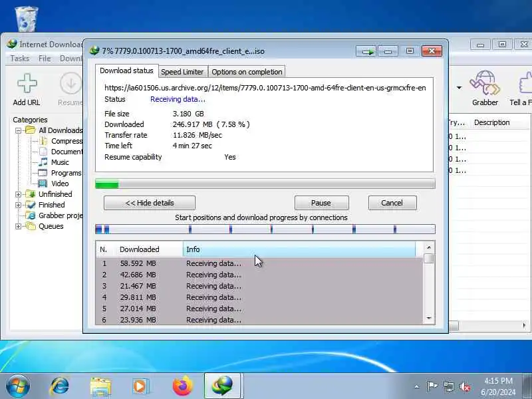
Task: Select the Compressed category archive icon
Action: click(x=43, y=141)
